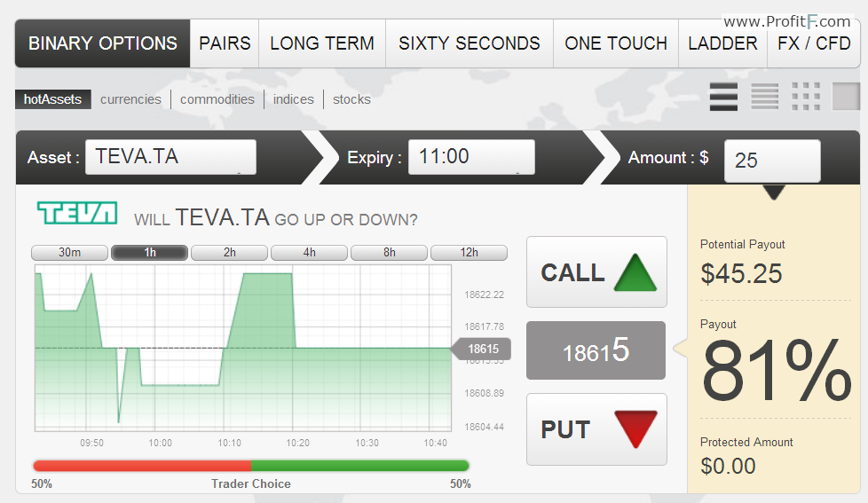868x503 pixels.
Task: Click the 10:20 time axis label
Action: (x=298, y=443)
